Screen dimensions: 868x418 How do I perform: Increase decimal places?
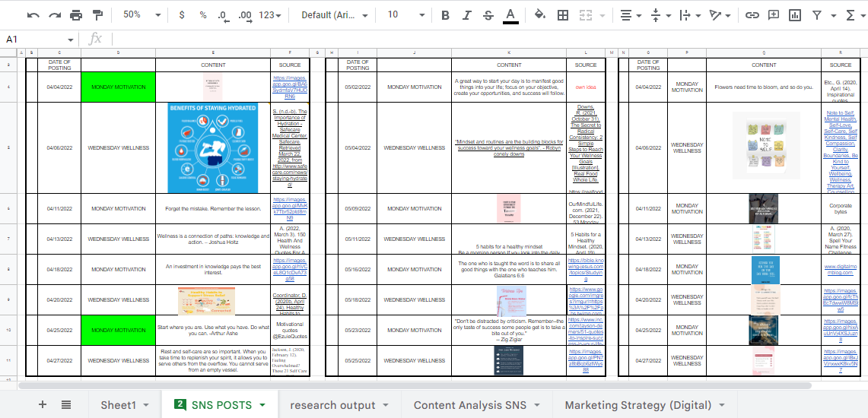click(x=244, y=15)
